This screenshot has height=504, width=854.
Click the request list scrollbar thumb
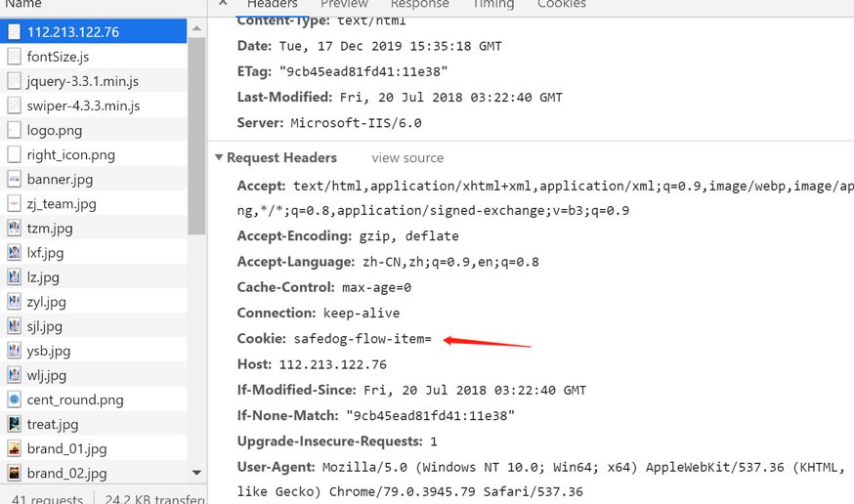pos(196,136)
